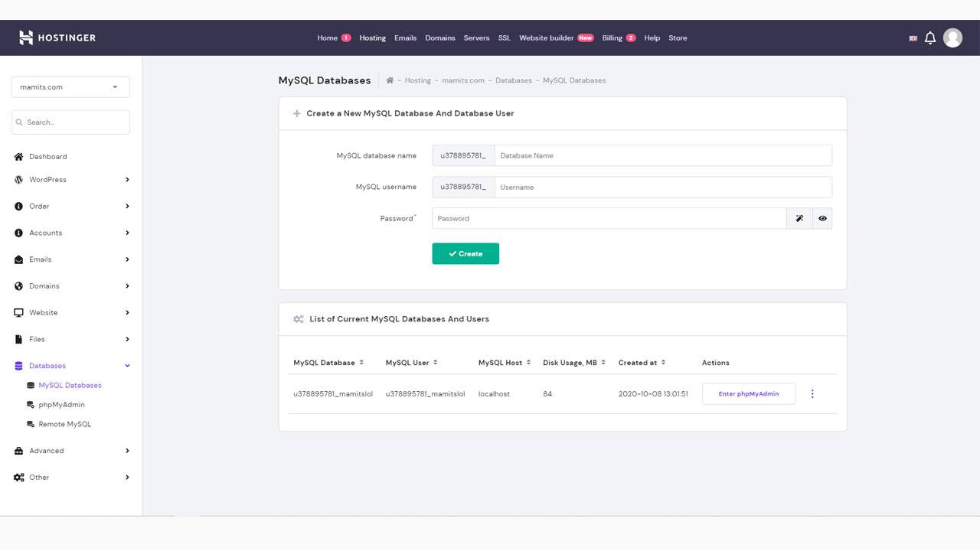Click the home icon in breadcrumb

pyautogui.click(x=390, y=80)
